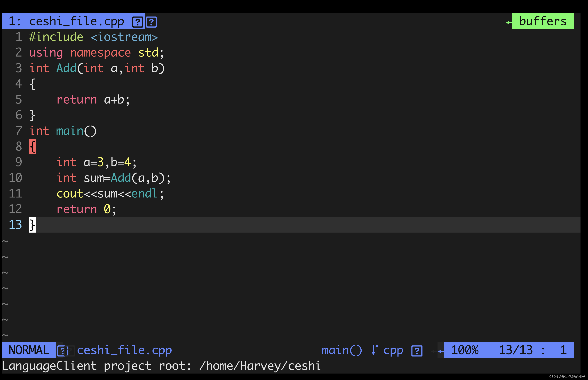
Task: Click the 'using' keyword on line 2
Action: click(x=46, y=53)
